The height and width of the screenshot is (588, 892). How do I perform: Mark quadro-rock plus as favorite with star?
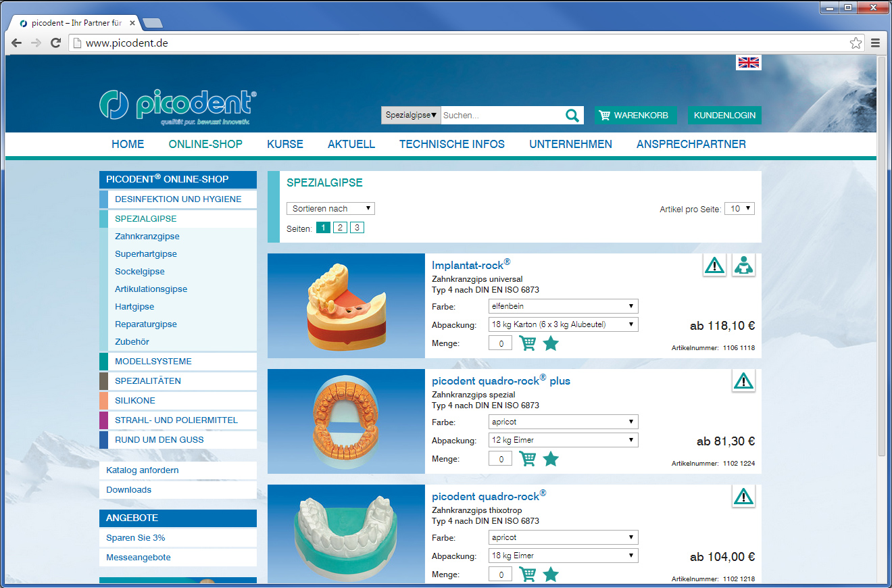coord(551,459)
